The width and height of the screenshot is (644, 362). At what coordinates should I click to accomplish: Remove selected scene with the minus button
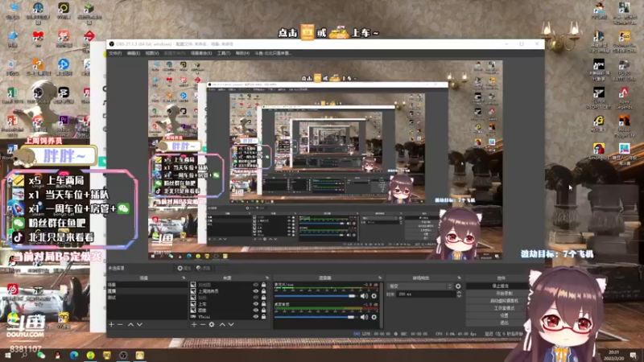tap(120, 324)
